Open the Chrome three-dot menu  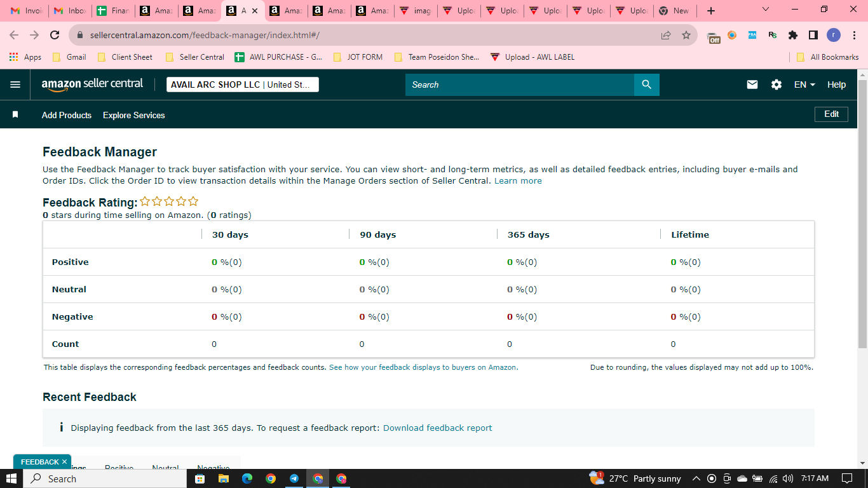pyautogui.click(x=855, y=35)
